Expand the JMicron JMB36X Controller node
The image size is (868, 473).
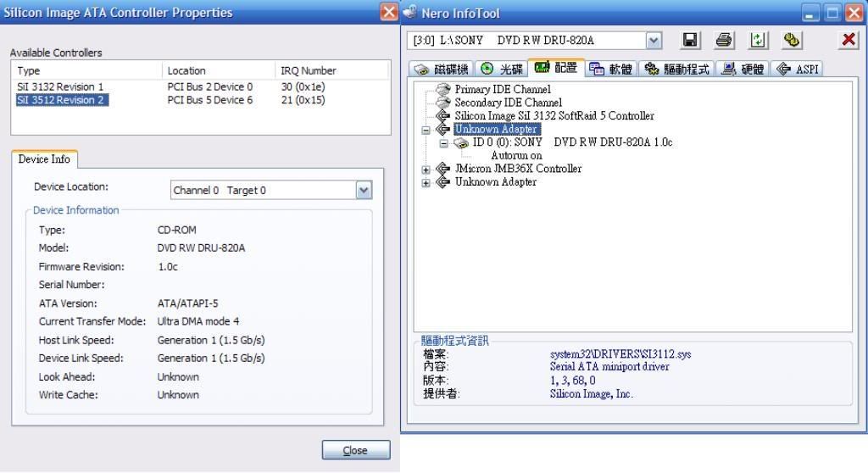[x=426, y=170]
